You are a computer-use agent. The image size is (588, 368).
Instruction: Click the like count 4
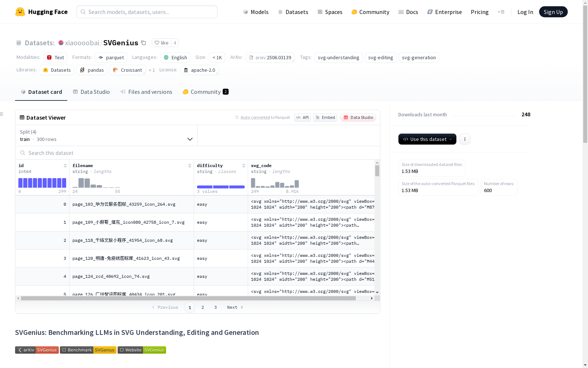pos(175,43)
